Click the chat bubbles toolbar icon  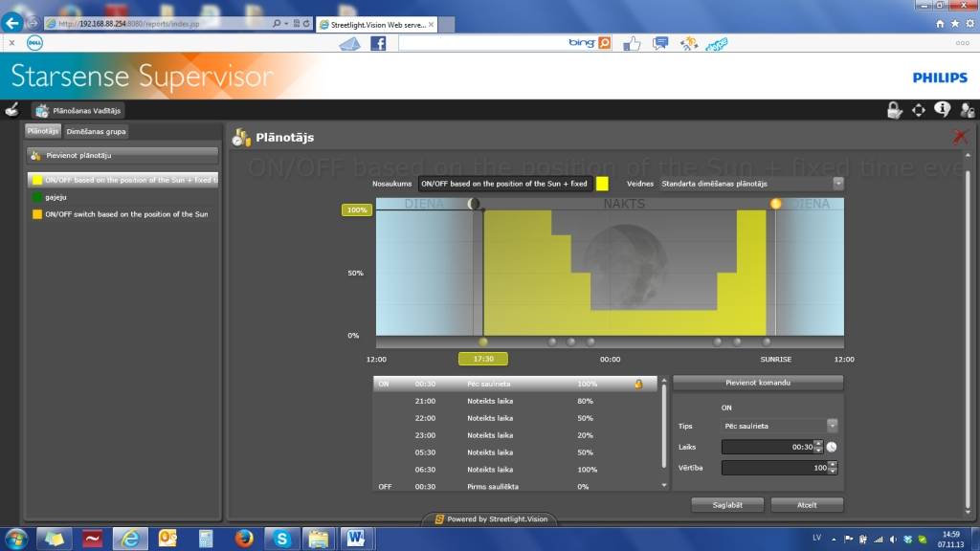[x=660, y=42]
